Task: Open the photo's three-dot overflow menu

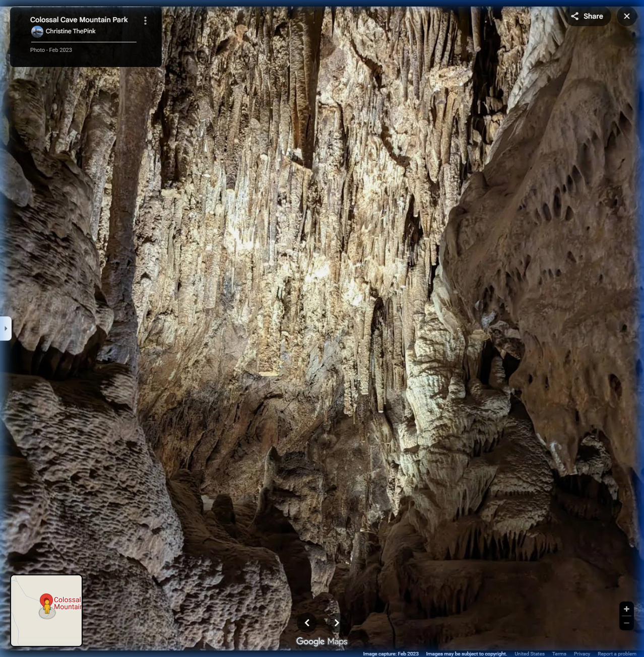Action: pos(145,20)
